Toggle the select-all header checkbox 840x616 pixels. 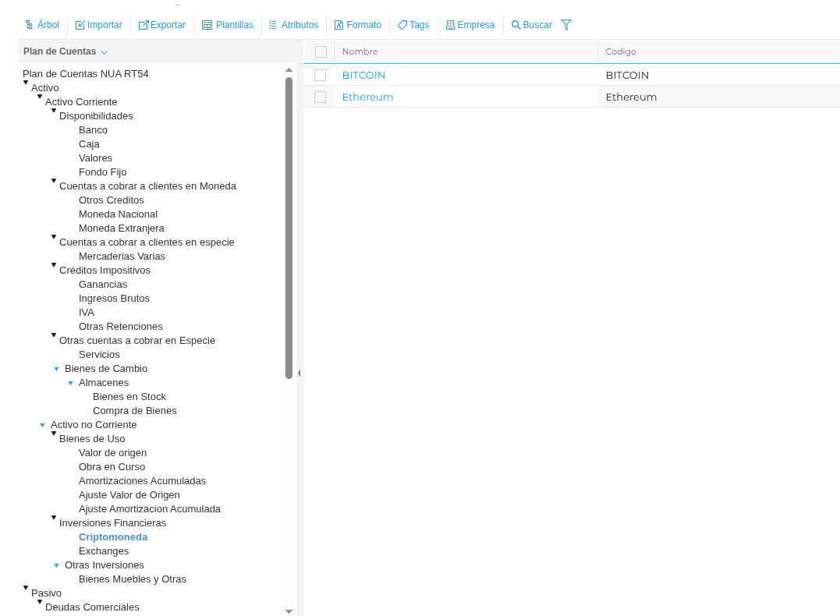point(321,51)
